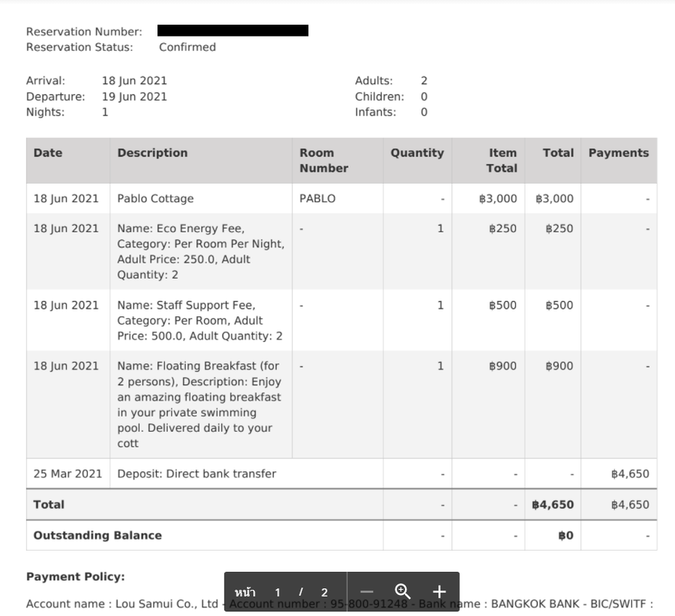Select the 'Lou Samui Co., Ltd' account name
The image size is (675, 616).
click(x=167, y=604)
